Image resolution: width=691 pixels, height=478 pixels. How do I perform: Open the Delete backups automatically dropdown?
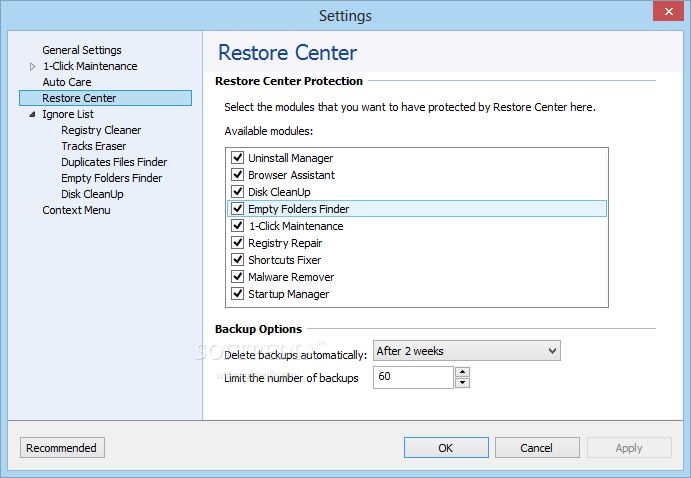click(x=467, y=351)
